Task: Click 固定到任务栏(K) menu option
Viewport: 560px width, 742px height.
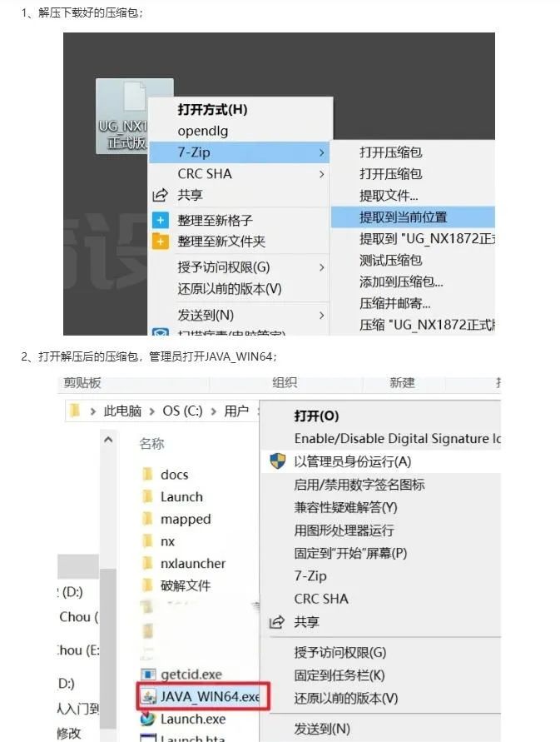Action: point(339,675)
